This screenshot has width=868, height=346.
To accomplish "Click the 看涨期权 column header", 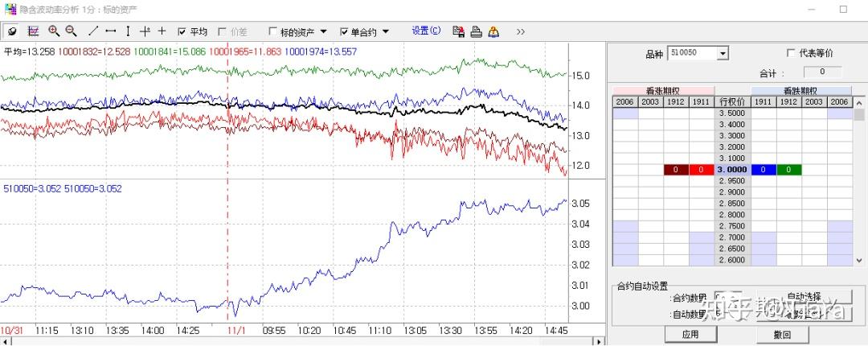I will [x=663, y=91].
